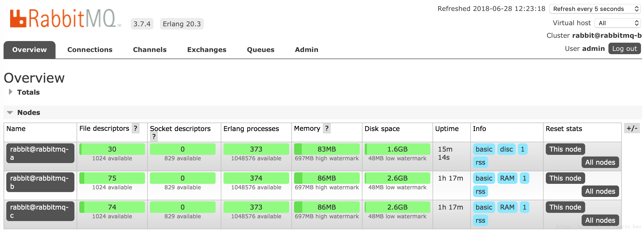The height and width of the screenshot is (232, 644).
Task: Click the Disk space column header
Action: pyautogui.click(x=382, y=129)
